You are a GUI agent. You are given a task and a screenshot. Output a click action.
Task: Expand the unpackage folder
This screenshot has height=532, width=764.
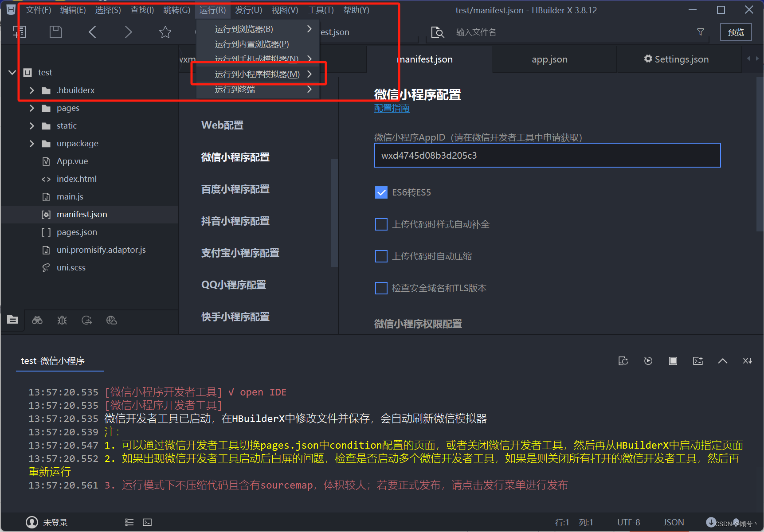(31, 143)
